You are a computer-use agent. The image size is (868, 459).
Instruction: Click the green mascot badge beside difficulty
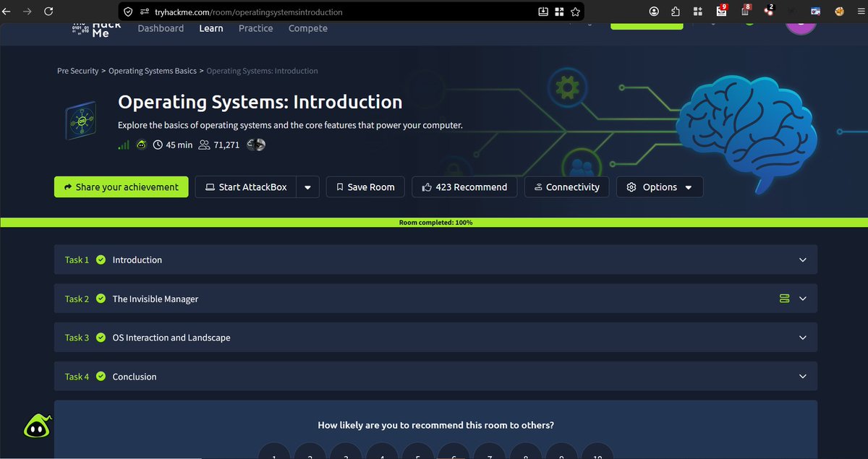click(x=142, y=145)
